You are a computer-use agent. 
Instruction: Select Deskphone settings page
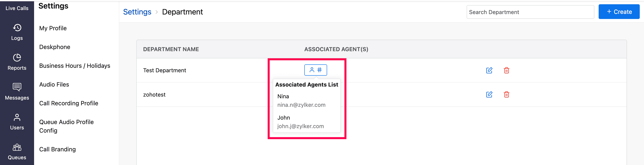coord(55,47)
